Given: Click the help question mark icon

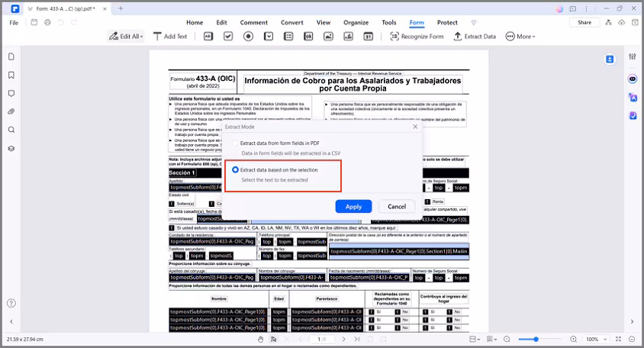Looking at the screenshot, I should pos(11,303).
